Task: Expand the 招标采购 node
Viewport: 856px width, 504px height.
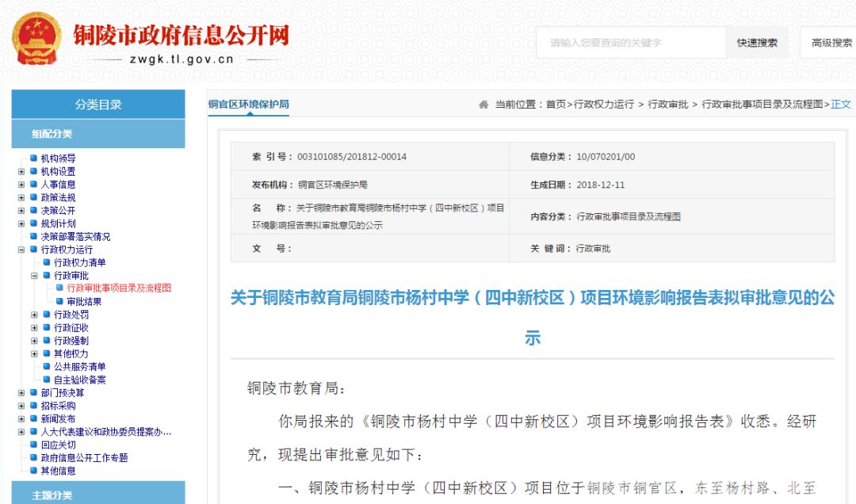Action: coord(20,406)
